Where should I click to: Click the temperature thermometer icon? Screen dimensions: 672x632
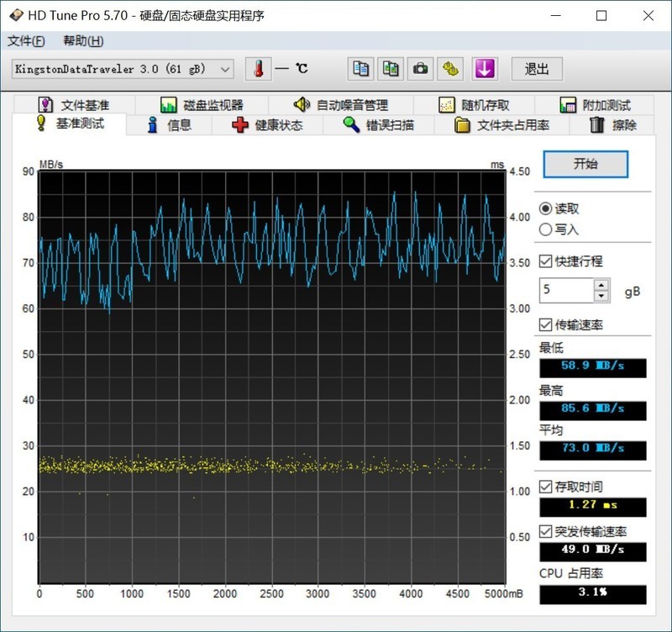click(x=258, y=69)
